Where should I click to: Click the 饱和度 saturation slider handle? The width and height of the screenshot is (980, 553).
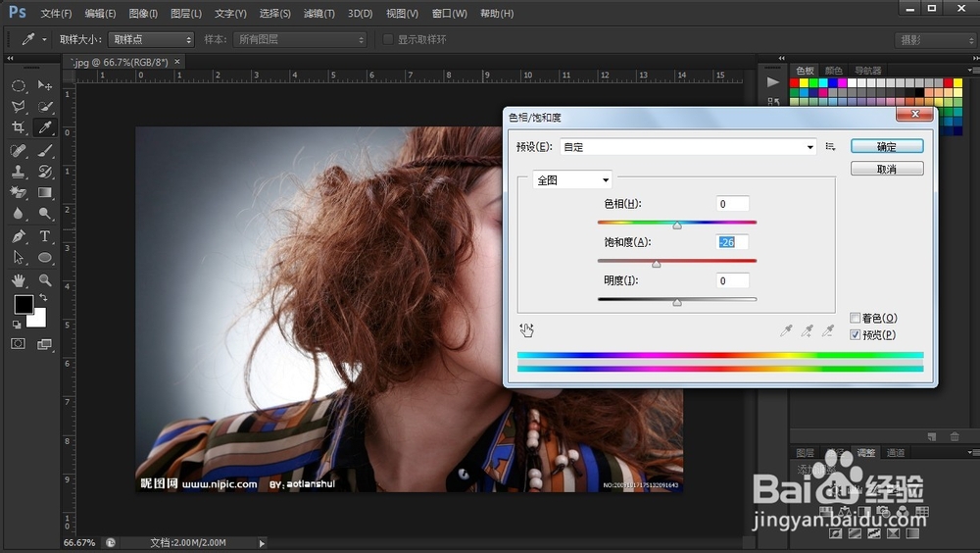(x=657, y=264)
